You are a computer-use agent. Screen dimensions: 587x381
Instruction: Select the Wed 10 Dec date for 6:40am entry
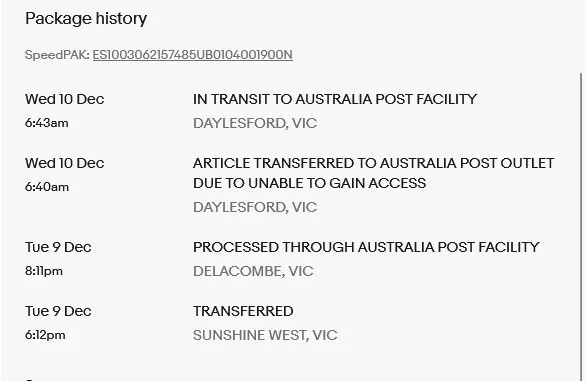[64, 163]
